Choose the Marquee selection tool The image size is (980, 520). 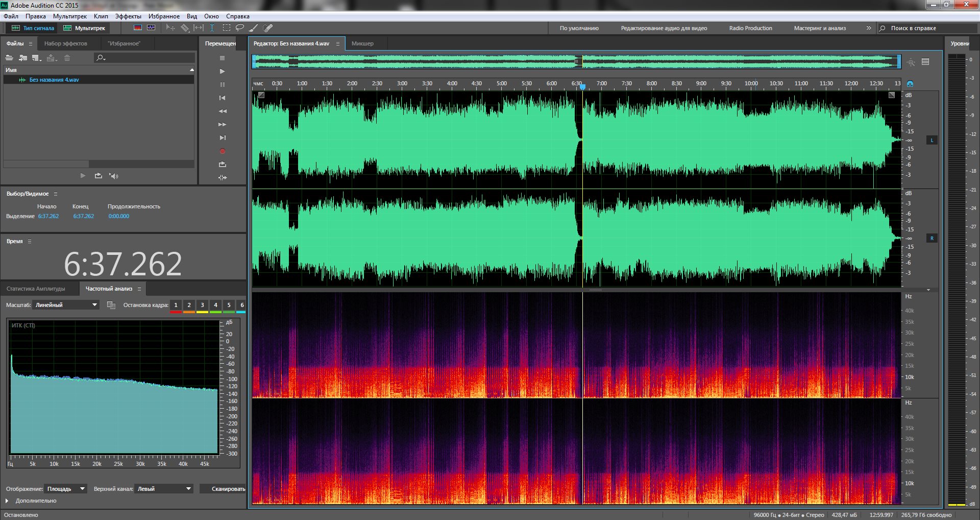point(226,28)
